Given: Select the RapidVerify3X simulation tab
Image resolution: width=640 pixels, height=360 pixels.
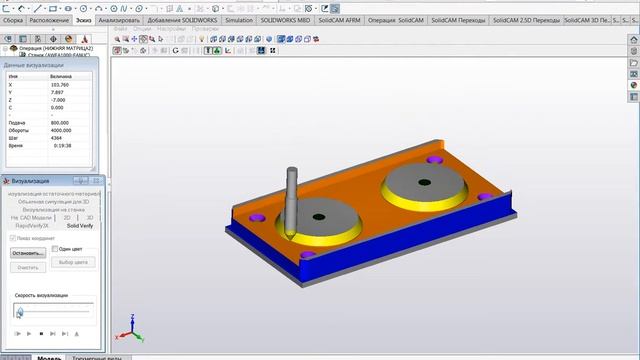Looking at the screenshot, I should tap(32, 226).
